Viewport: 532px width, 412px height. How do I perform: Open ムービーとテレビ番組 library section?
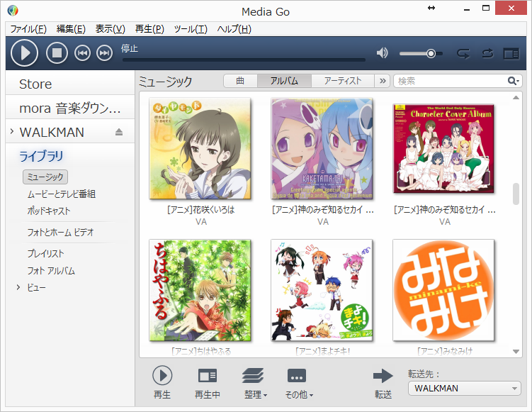click(x=62, y=194)
